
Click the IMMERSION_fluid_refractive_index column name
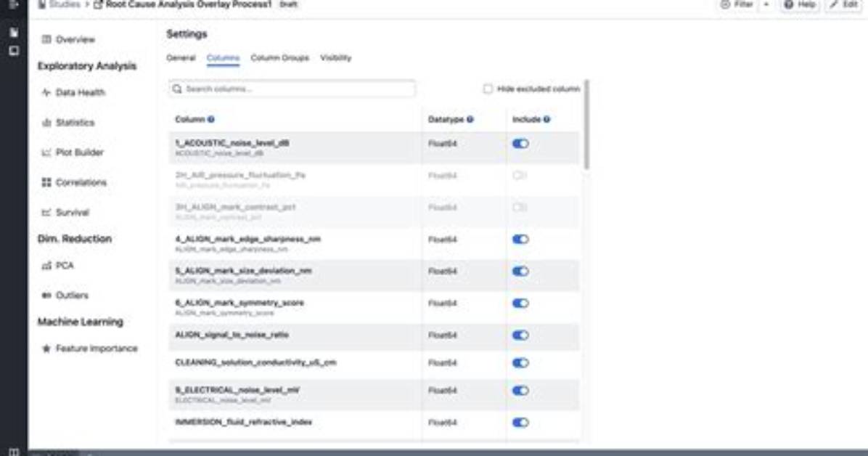[x=244, y=422]
